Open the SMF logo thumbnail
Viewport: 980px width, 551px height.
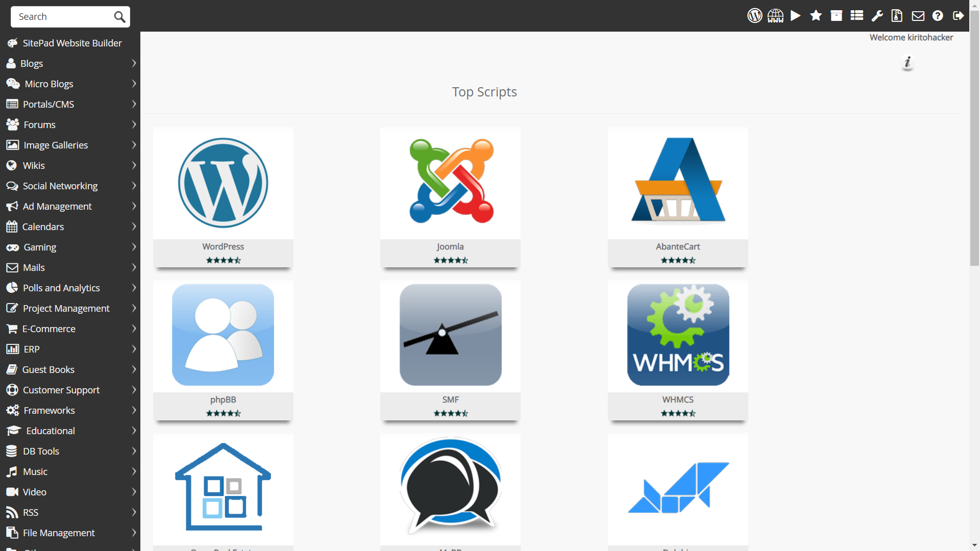tap(451, 335)
